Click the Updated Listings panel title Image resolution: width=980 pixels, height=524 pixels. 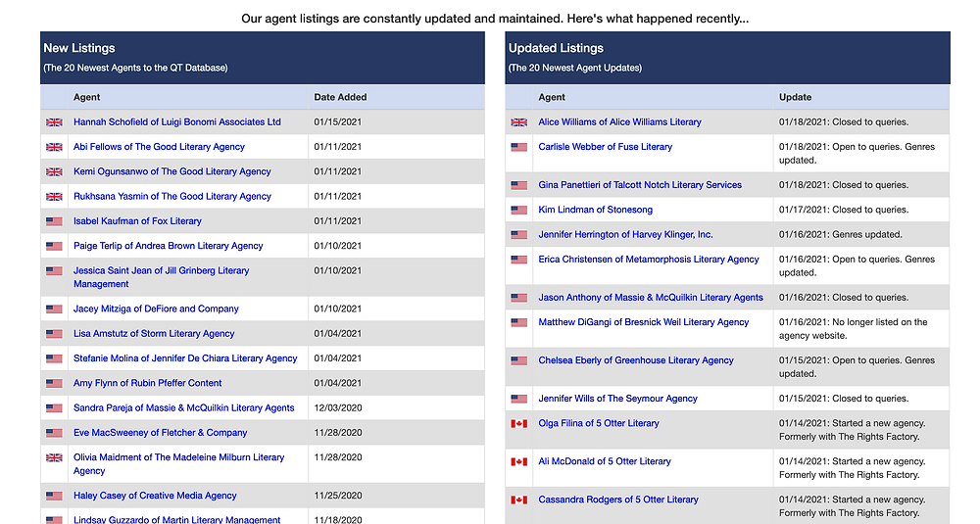tap(556, 48)
